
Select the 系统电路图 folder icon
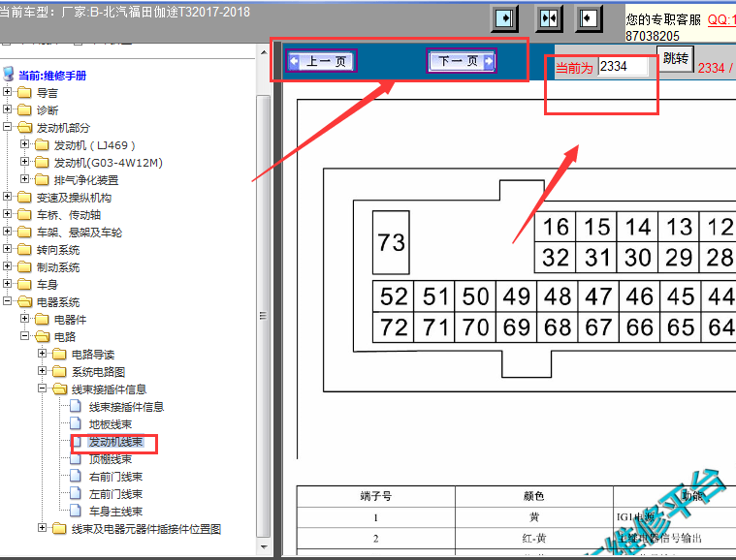(59, 371)
